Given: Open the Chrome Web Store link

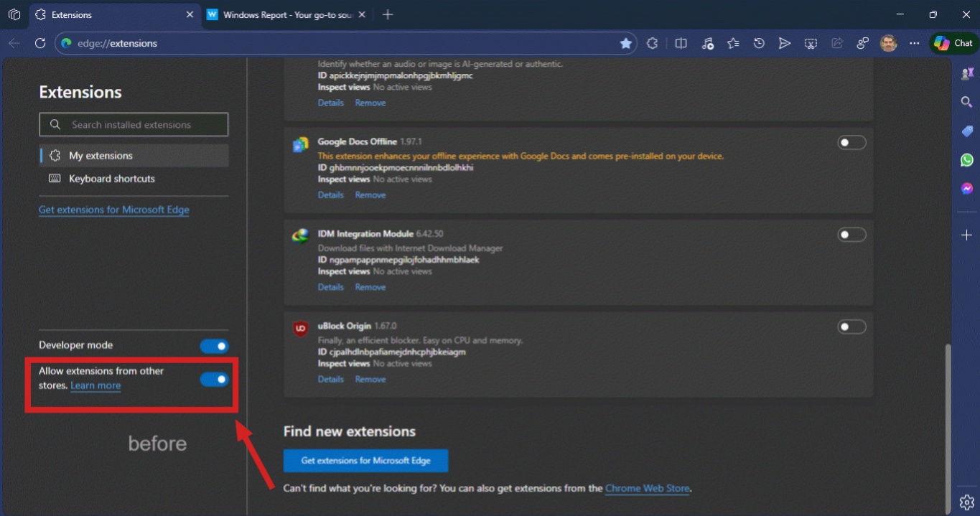Looking at the screenshot, I should tap(647, 489).
